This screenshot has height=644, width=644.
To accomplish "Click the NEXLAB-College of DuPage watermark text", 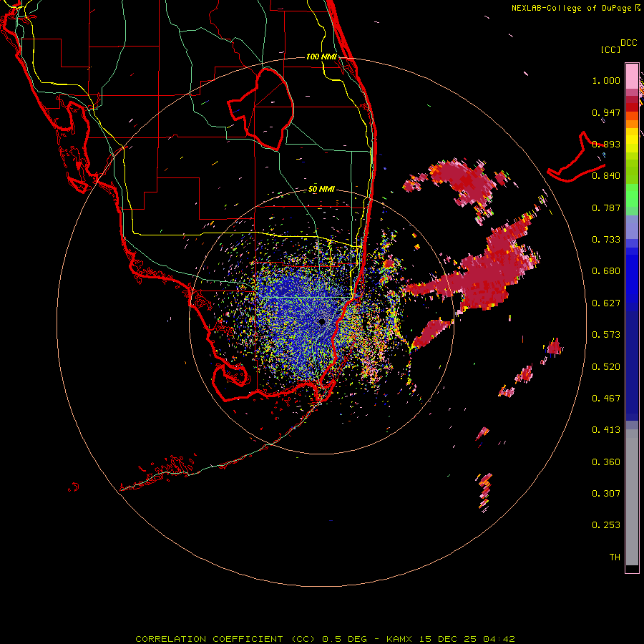I will [575, 8].
